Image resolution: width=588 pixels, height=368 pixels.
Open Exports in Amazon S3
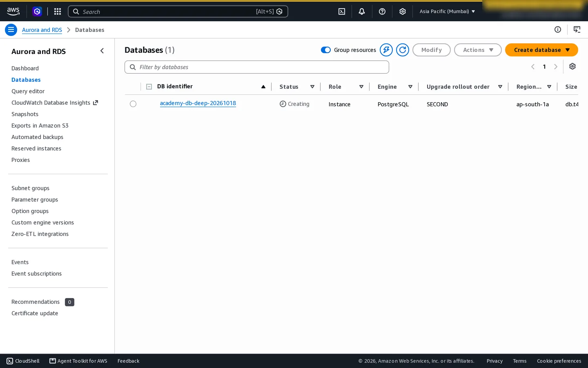(40, 126)
